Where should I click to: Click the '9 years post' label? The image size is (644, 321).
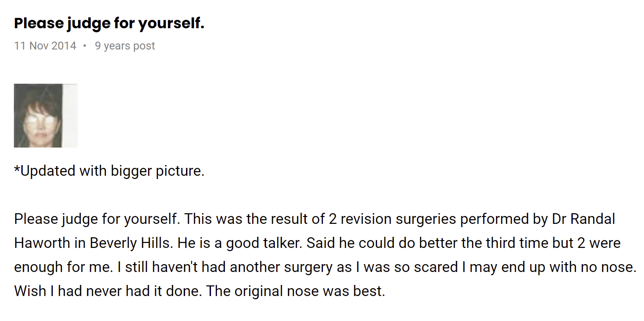click(x=125, y=46)
